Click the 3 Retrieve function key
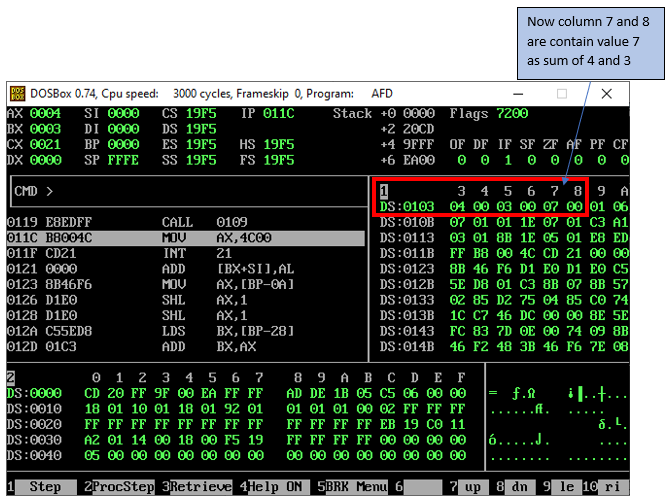672x502 pixels. tap(197, 487)
